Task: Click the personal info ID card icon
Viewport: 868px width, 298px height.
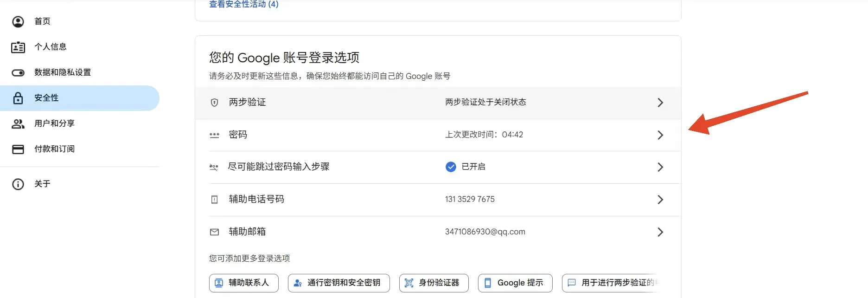Action: pos(18,47)
